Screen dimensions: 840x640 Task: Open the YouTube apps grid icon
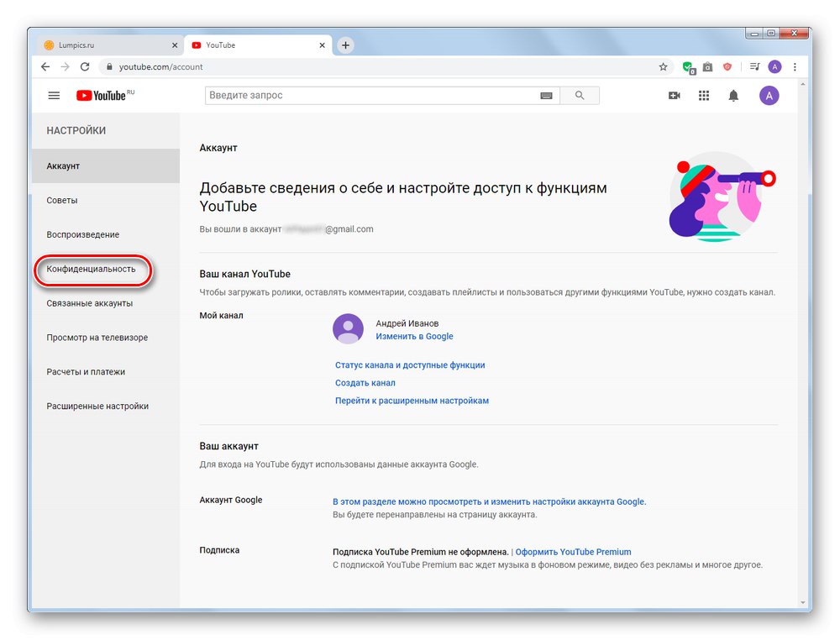point(703,95)
